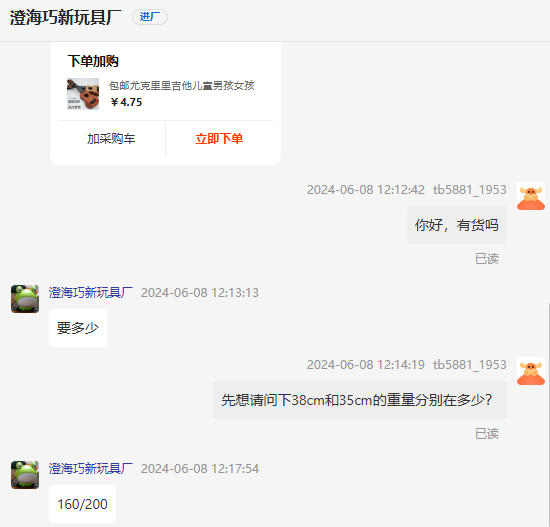Screen dimensions: 550x527
Task: Click the red 立即下单 order button
Action: tap(219, 139)
